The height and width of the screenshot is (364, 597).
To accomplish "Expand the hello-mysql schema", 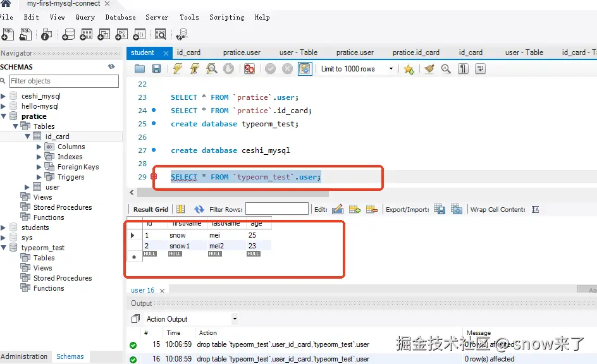I will tap(3, 106).
